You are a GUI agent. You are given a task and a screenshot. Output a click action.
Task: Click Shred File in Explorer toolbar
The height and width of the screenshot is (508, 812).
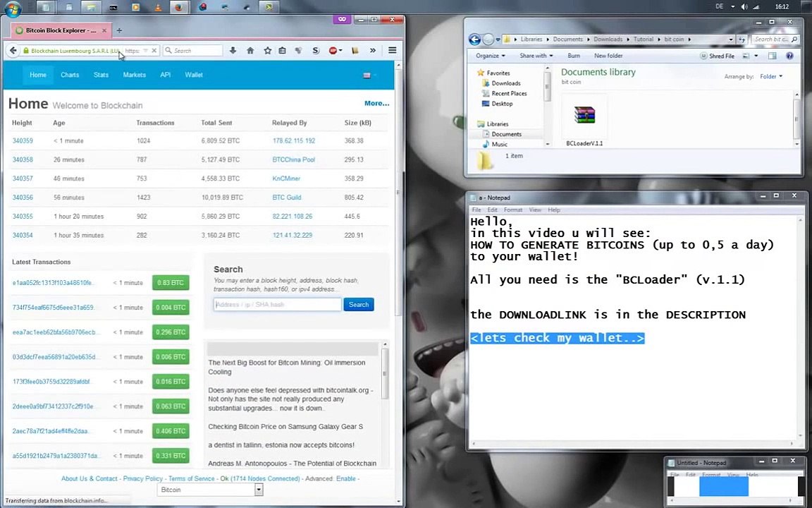[718, 56]
